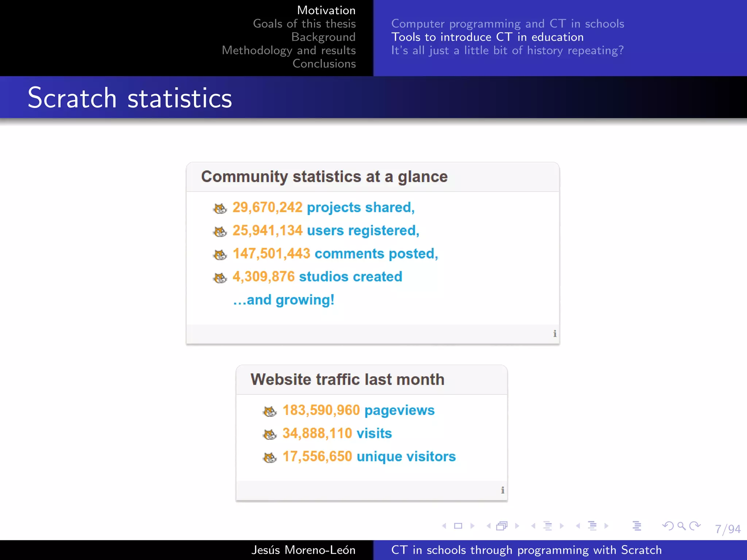This screenshot has width=747, height=560.
Task: Click the subsection navigation icon
Action: [x=547, y=526]
